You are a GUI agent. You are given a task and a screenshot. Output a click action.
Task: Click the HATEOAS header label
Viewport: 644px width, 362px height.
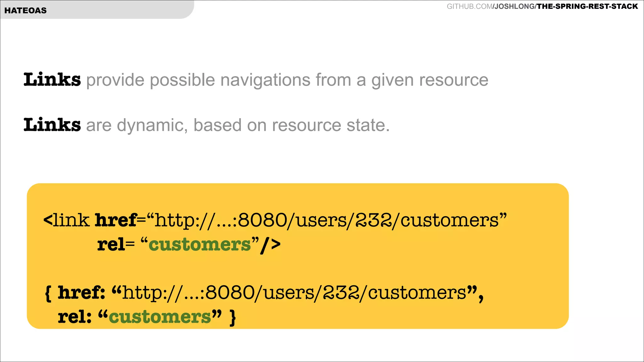(25, 10)
